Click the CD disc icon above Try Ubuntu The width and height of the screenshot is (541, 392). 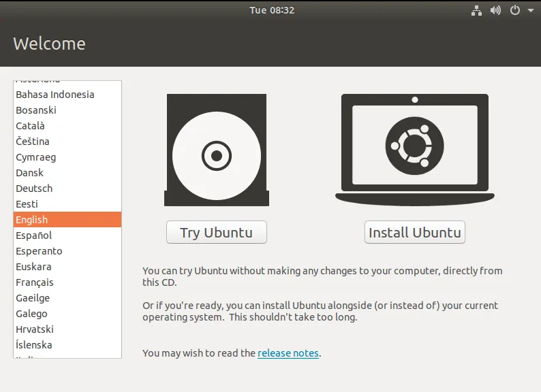[x=216, y=150]
